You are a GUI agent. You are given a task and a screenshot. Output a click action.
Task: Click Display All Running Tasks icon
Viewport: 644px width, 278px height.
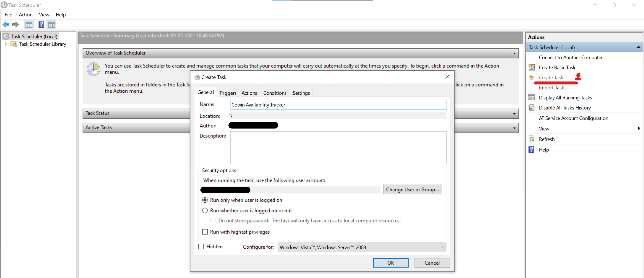pyautogui.click(x=531, y=97)
